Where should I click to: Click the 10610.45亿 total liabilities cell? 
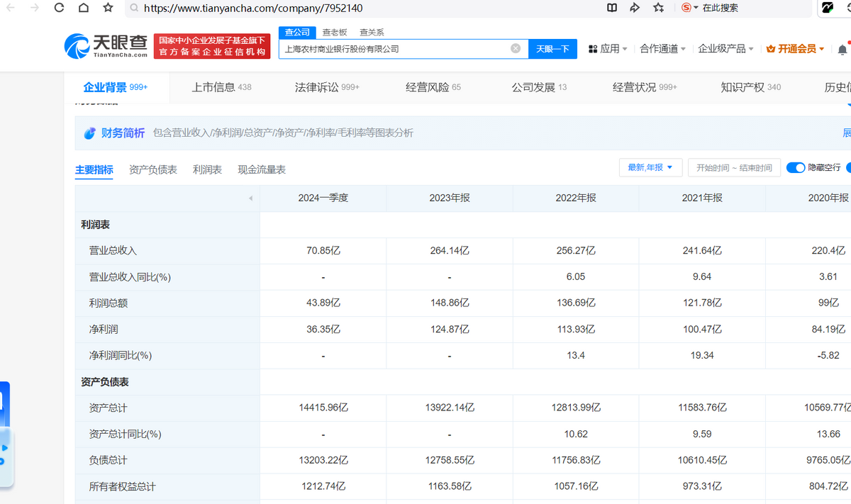coord(702,461)
